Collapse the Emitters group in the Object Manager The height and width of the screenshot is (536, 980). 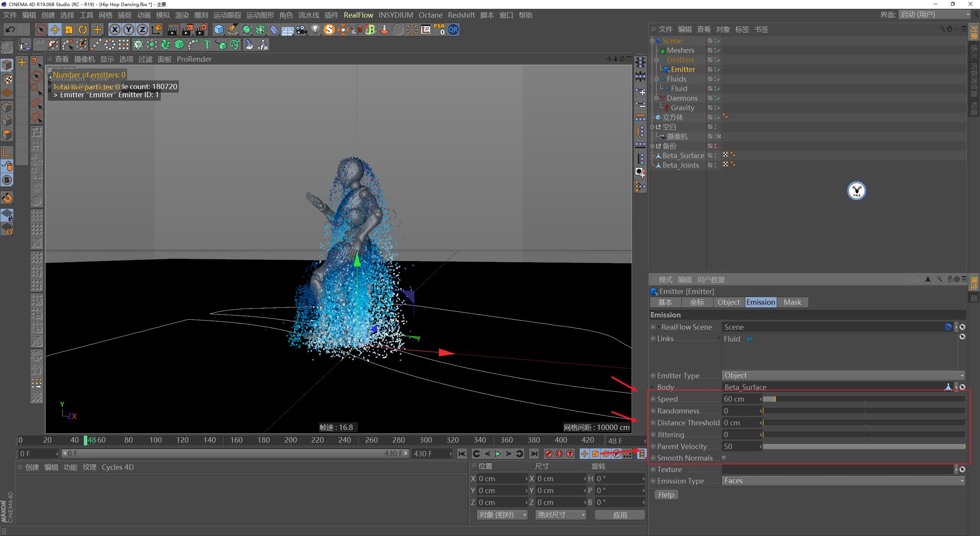(x=657, y=60)
